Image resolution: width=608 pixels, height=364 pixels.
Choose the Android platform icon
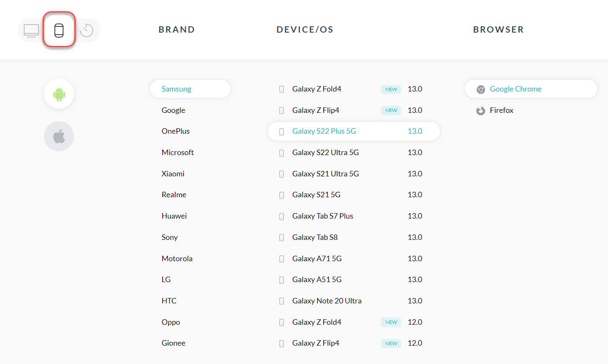click(59, 94)
